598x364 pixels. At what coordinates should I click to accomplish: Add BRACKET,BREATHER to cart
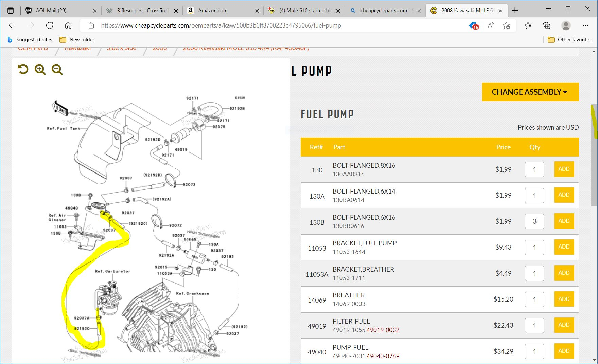(x=564, y=273)
